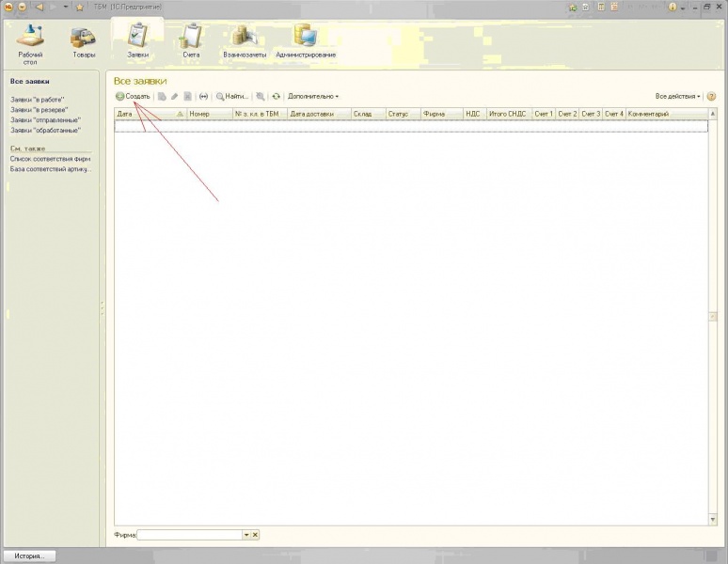The height and width of the screenshot is (564, 728).
Task: Open the Товары section
Action: tap(84, 42)
